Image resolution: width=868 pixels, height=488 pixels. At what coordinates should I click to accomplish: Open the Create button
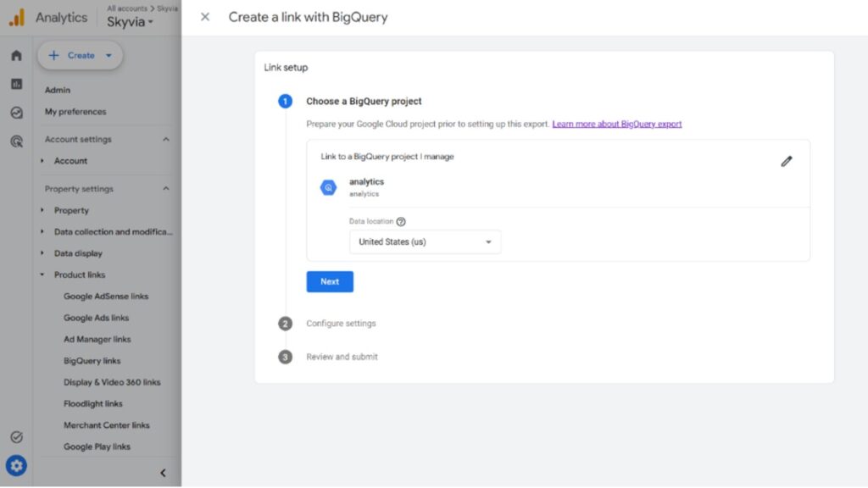point(81,55)
